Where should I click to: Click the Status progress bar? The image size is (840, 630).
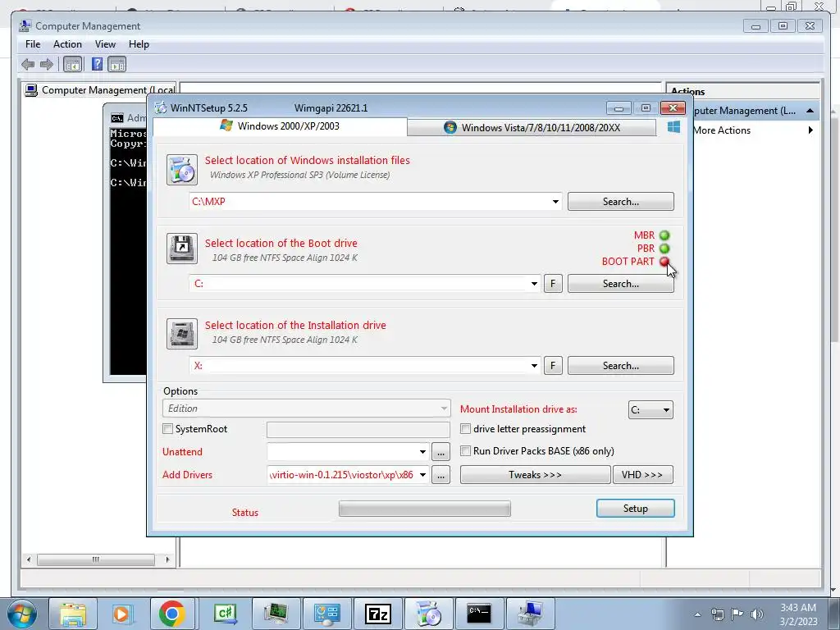[425, 509]
